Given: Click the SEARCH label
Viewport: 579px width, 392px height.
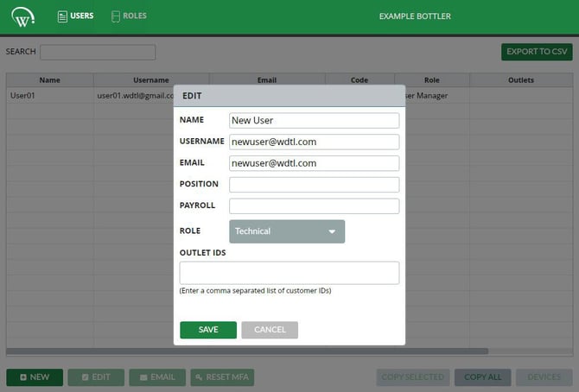Looking at the screenshot, I should 21,52.
